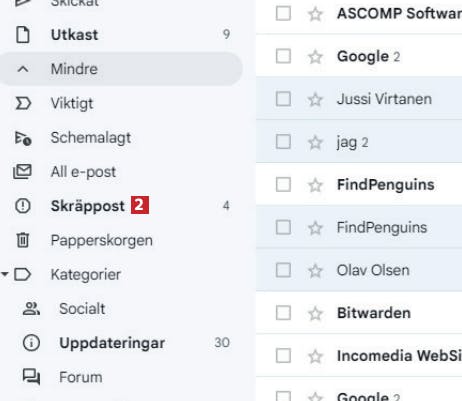Click the Viktigt important label icon
This screenshot has width=462, height=401.
pyautogui.click(x=23, y=103)
